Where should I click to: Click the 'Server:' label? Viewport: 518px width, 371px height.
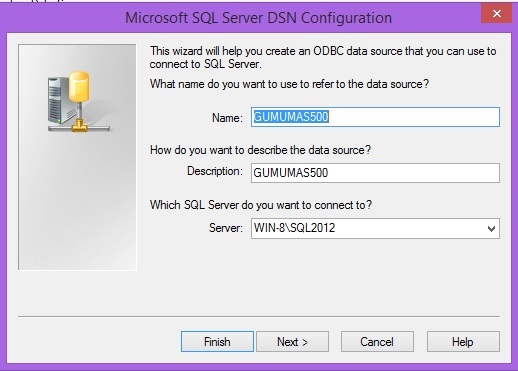coord(226,228)
